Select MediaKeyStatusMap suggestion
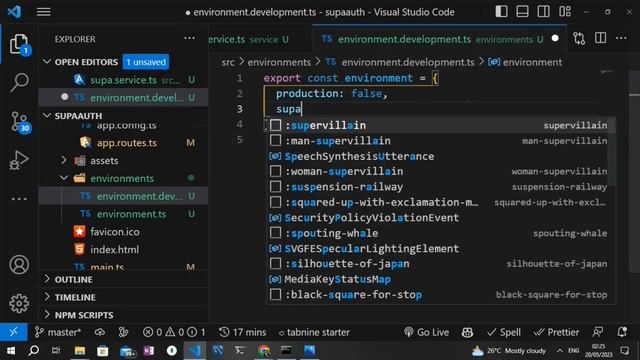 (440, 280)
